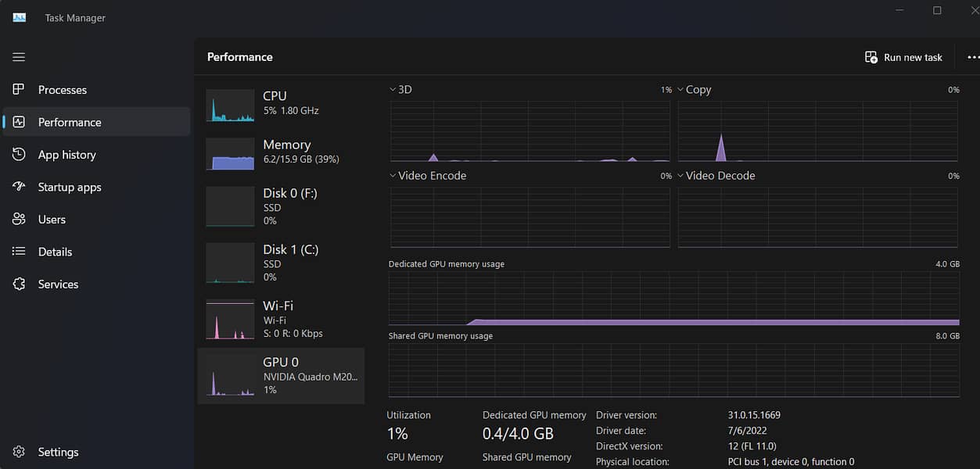Select the Wi-Fi throughput thumbnail graph

(230, 320)
